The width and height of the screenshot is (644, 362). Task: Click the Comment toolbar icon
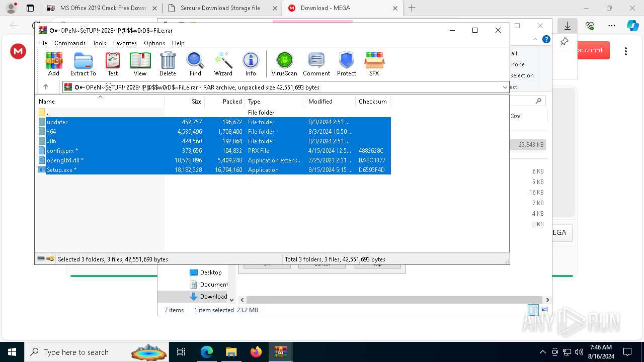316,64
